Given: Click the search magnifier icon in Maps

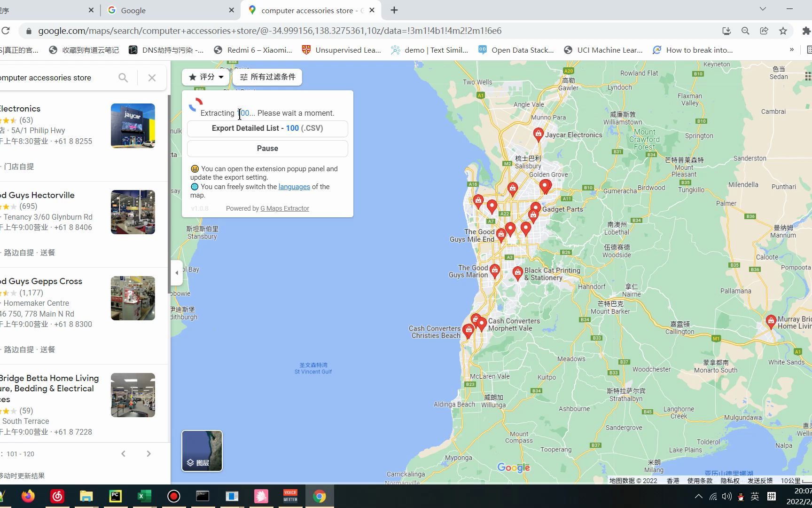Looking at the screenshot, I should coord(123,78).
